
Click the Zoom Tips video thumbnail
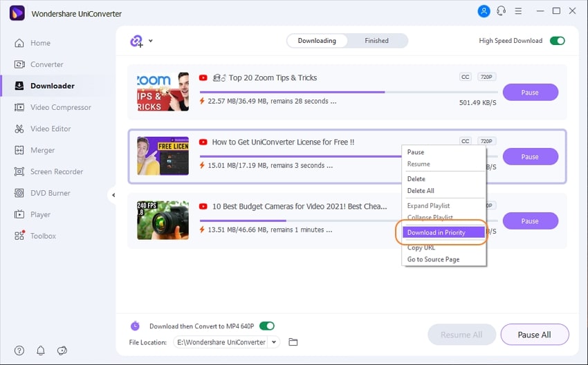pos(163,92)
